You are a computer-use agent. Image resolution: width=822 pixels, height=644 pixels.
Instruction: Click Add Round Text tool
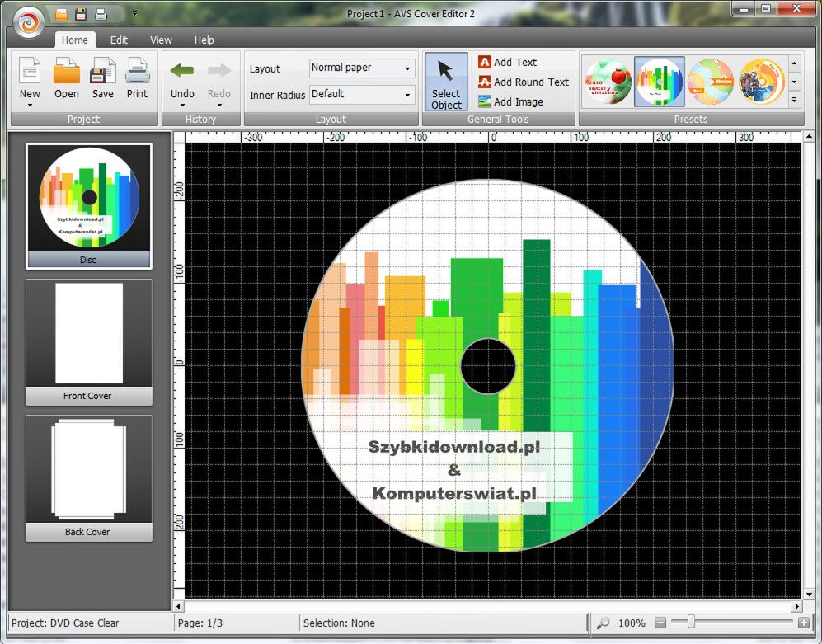pyautogui.click(x=524, y=82)
